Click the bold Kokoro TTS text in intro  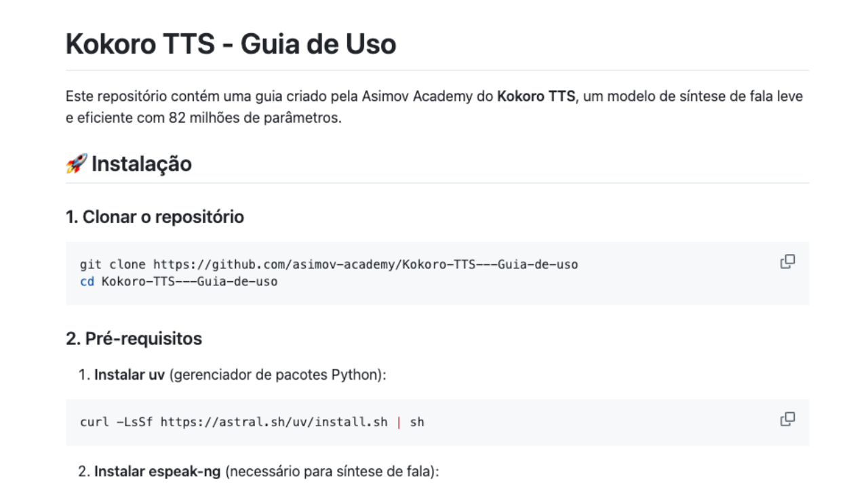pos(536,96)
